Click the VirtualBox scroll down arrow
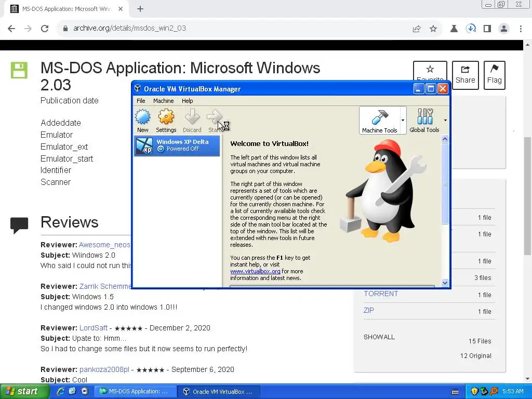Screen dimensions: 532x399 (x=445, y=283)
